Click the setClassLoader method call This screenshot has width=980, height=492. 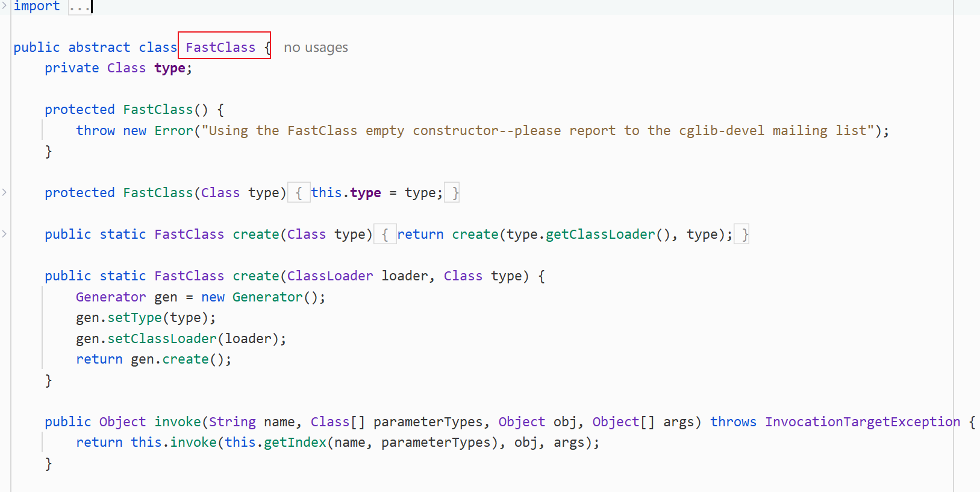(x=162, y=339)
